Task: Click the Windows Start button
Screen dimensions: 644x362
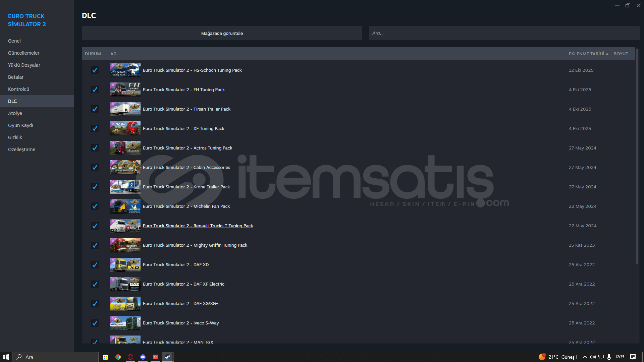Action: pos(6,357)
